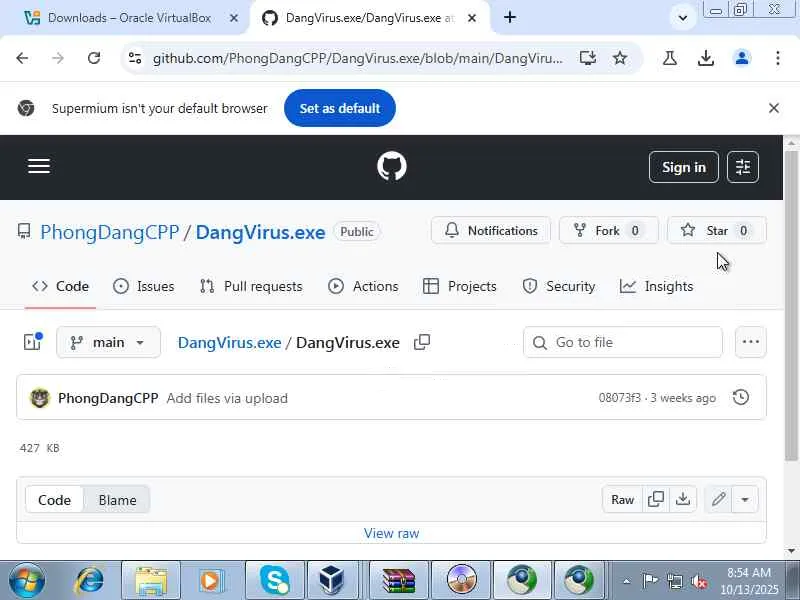Open appearance settings icon beside Sign in
Image resolution: width=800 pixels, height=600 pixels.
click(x=742, y=167)
